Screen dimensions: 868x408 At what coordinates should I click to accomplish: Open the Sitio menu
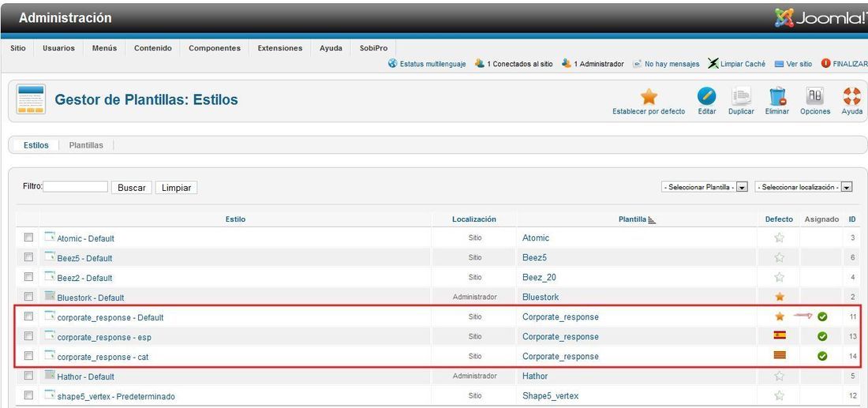click(17, 48)
